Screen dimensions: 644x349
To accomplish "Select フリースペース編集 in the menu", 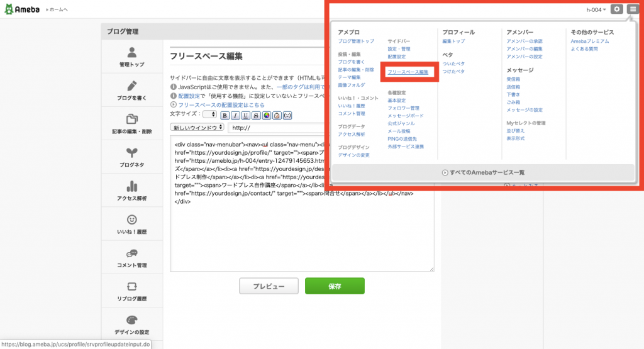I will click(x=408, y=73).
